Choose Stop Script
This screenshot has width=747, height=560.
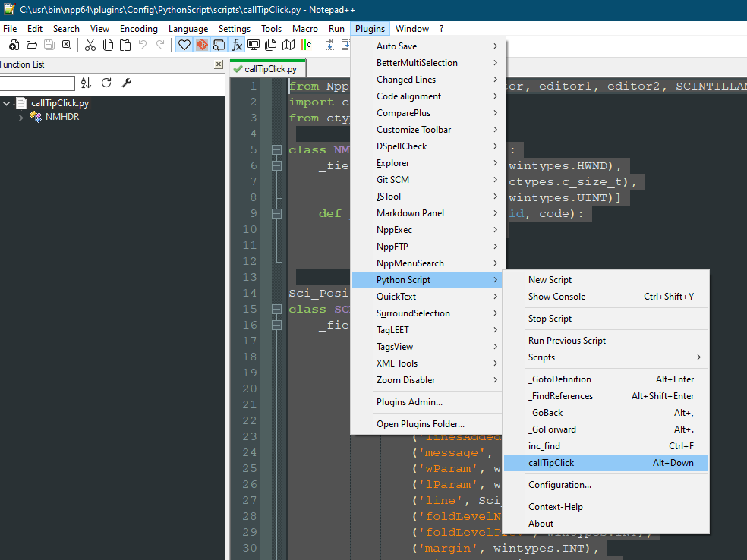(606, 319)
